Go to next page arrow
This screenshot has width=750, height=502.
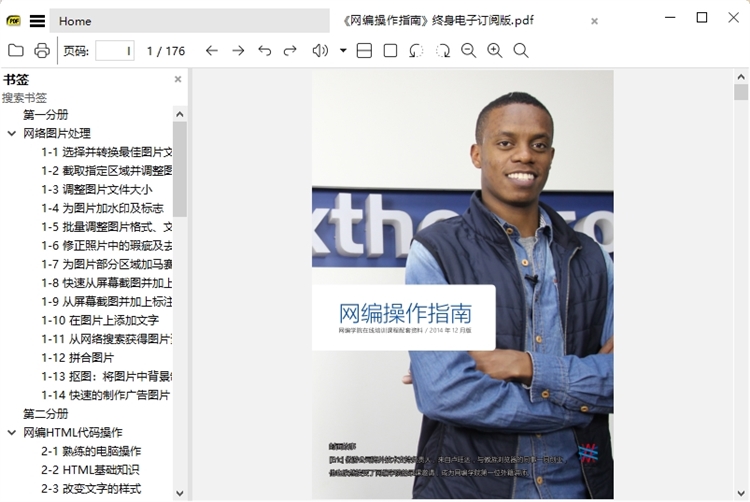pyautogui.click(x=238, y=51)
